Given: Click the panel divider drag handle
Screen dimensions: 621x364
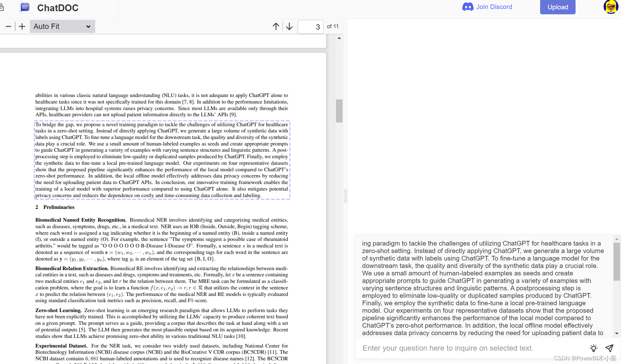Looking at the screenshot, I should [345, 196].
